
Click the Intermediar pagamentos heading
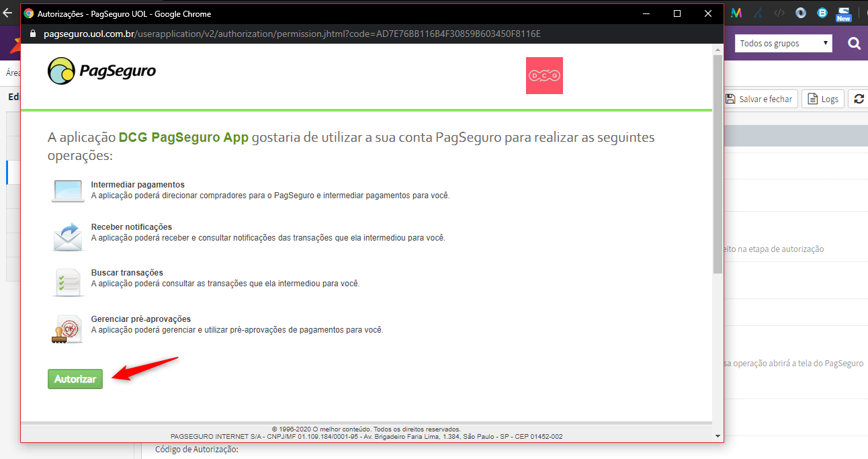pyautogui.click(x=138, y=185)
